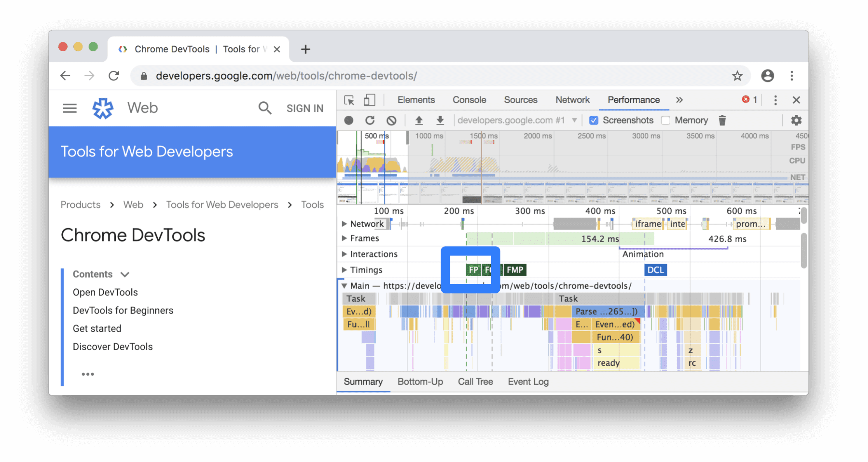Click the reload and profile button
The image size is (868, 462).
pos(370,120)
